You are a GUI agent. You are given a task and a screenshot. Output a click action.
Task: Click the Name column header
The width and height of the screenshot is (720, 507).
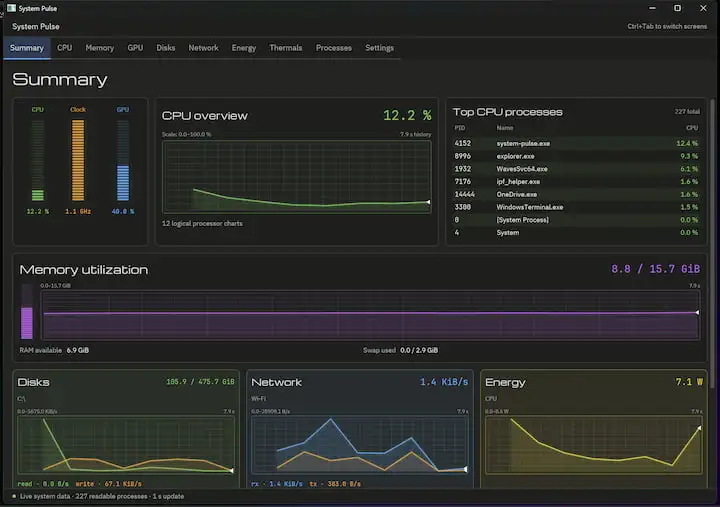click(x=505, y=128)
